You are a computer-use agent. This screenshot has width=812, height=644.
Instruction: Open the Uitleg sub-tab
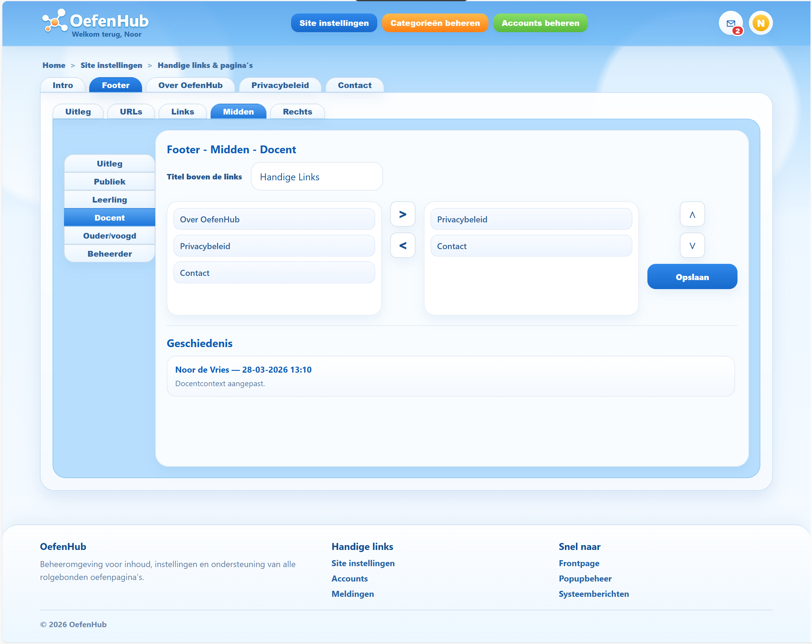(x=78, y=111)
